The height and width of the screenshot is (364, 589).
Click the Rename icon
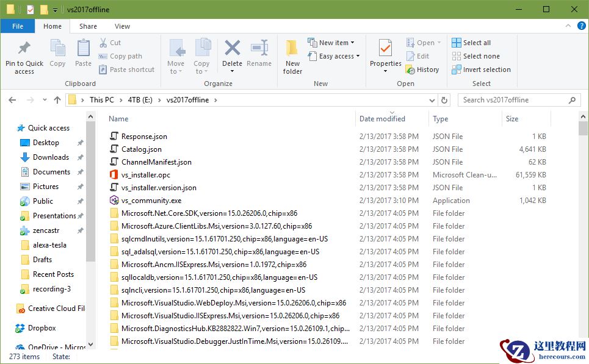pos(259,48)
